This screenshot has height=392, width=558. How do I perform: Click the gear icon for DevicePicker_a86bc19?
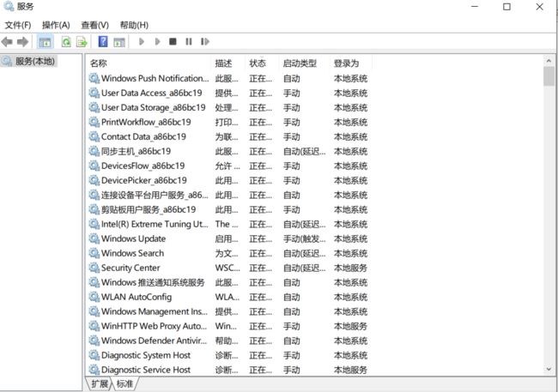(x=94, y=180)
